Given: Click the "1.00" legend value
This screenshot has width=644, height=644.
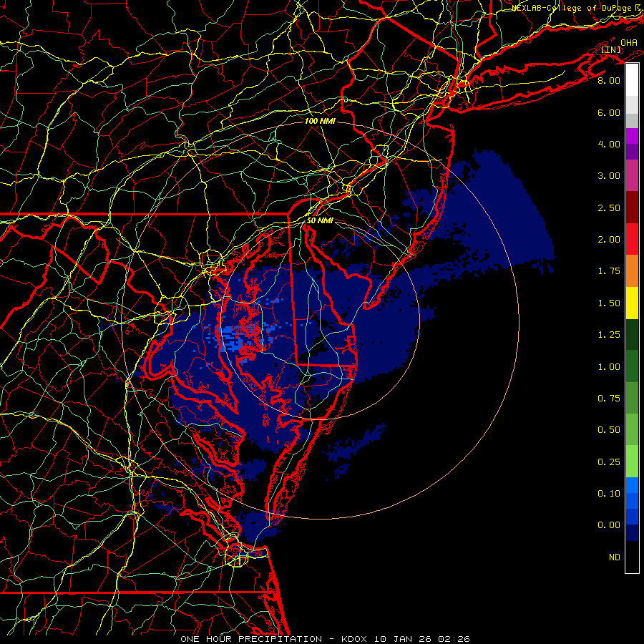Looking at the screenshot, I should click(x=609, y=367).
